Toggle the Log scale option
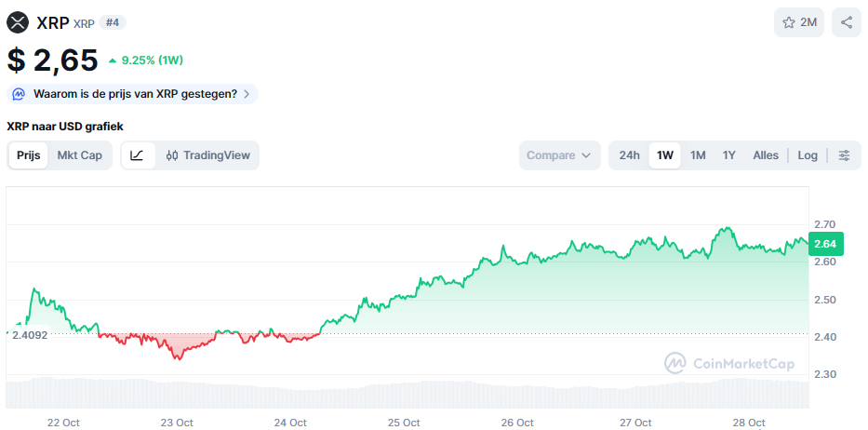This screenshot has height=430, width=868. (x=808, y=155)
